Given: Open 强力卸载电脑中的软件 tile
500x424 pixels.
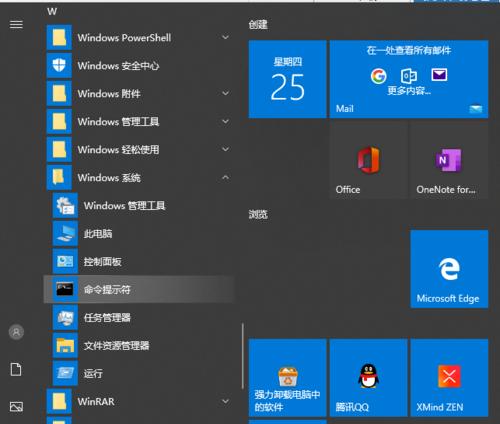Looking at the screenshot, I should click(x=288, y=377).
